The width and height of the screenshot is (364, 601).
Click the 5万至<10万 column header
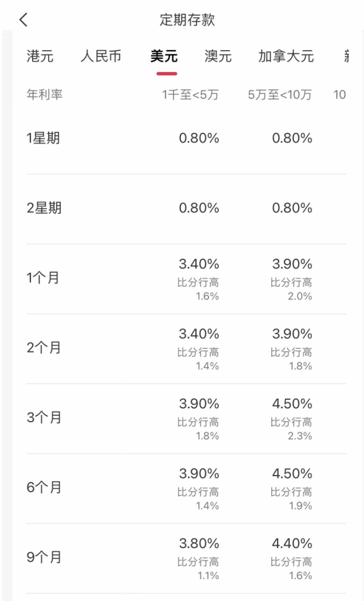click(280, 95)
